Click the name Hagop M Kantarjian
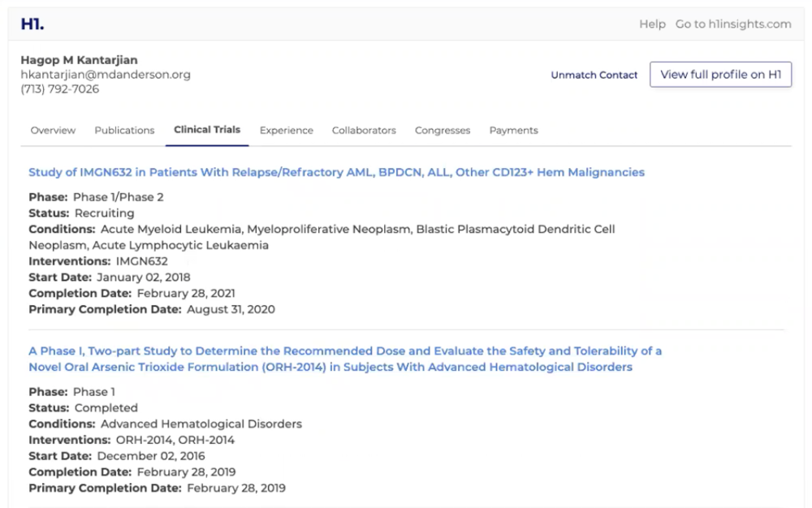This screenshot has width=812, height=508. (80, 60)
